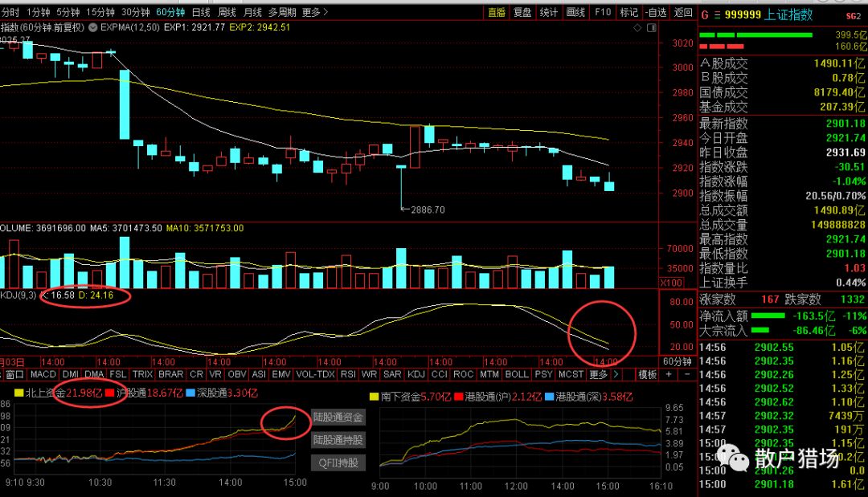Viewport: 868px width, 497px height.
Task: Click the diamond marker icon on the chart header
Action: coord(637,27)
